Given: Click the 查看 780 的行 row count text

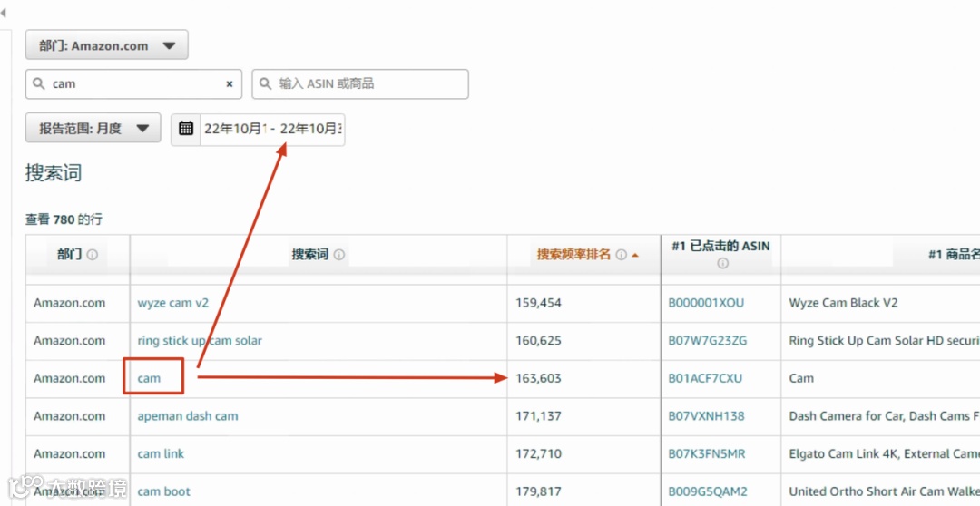Looking at the screenshot, I should click(64, 219).
